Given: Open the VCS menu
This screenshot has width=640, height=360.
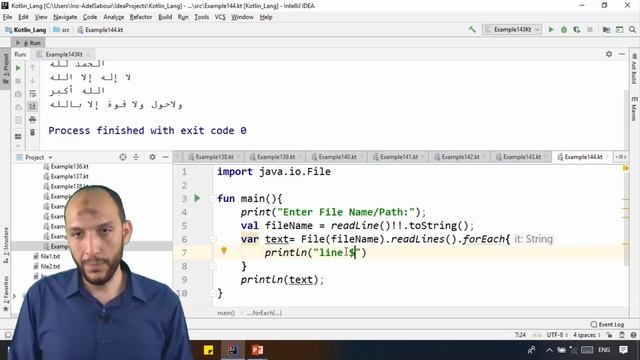Looking at the screenshot, I should 220,17.
